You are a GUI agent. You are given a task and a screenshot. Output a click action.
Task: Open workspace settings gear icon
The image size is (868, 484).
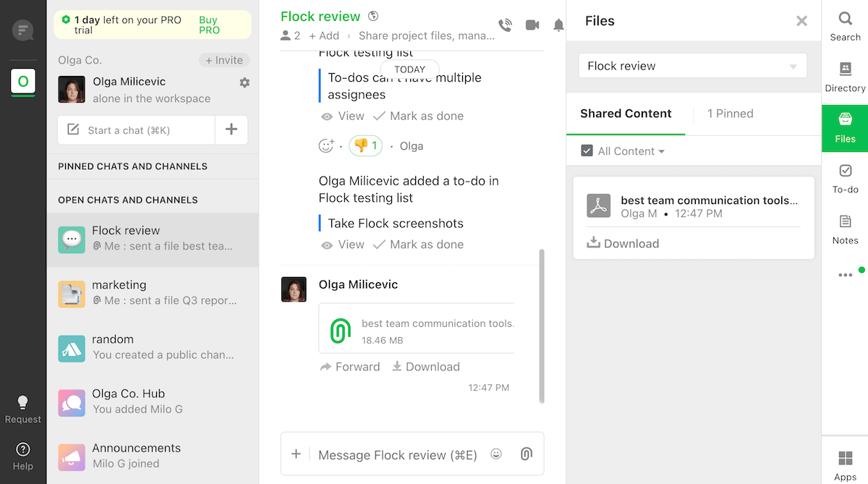244,82
